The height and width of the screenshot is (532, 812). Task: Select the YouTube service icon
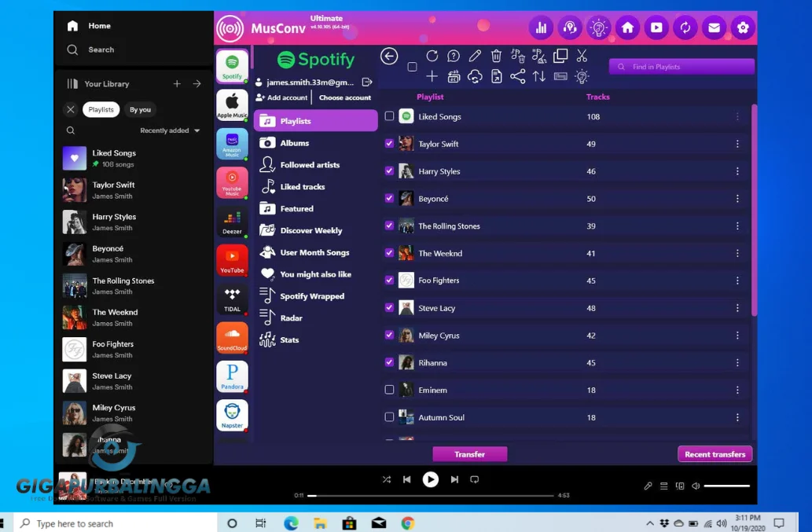point(232,260)
